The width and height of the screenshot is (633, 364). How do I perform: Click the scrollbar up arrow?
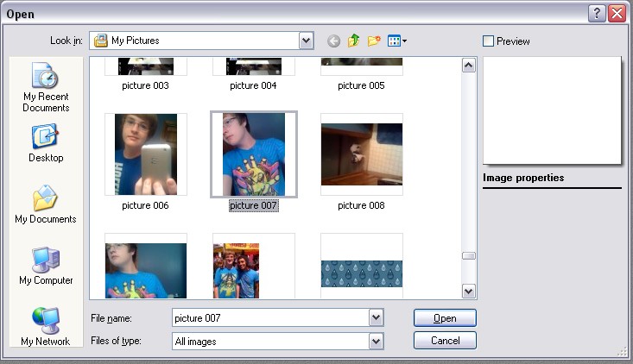[x=468, y=66]
